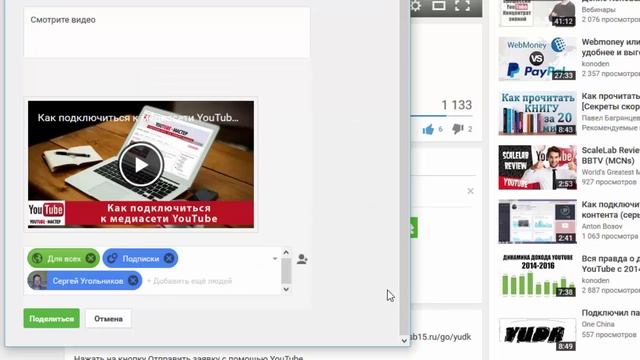Click recipients list scroll up arrow
This screenshot has width=640, height=360.
(286, 253)
